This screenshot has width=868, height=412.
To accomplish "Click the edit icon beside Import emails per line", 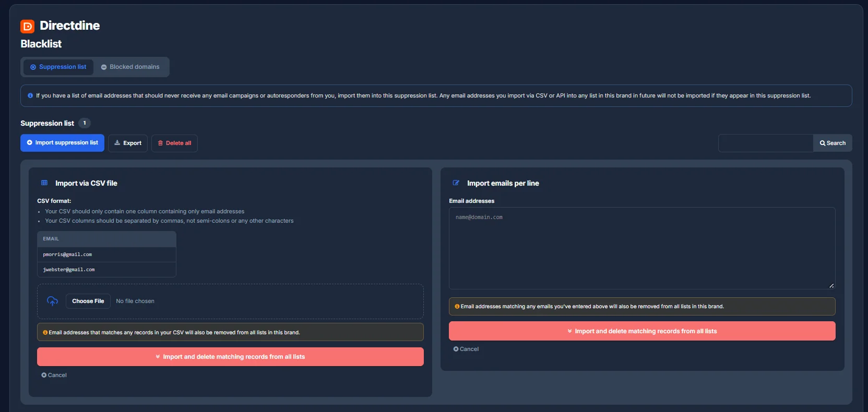I will coord(456,183).
